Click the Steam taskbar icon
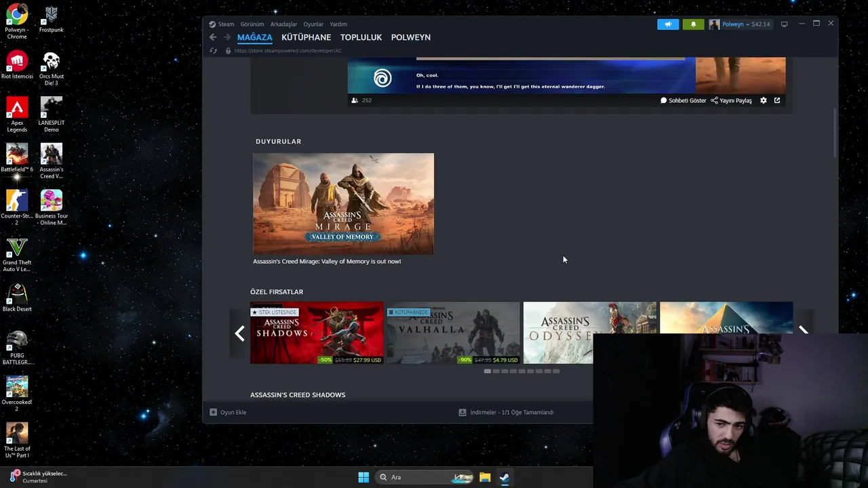The height and width of the screenshot is (488, 868). tap(505, 477)
